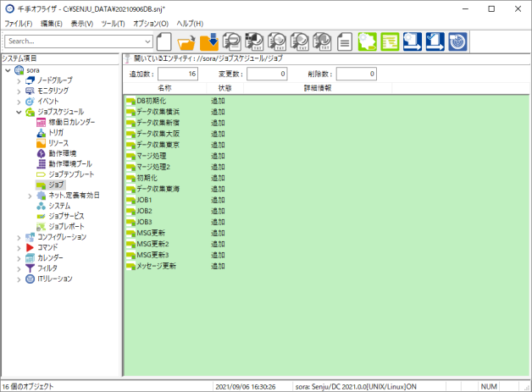This screenshot has width=532, height=392.
Task: Open トリガ tree item
Action: pyautogui.click(x=56, y=133)
